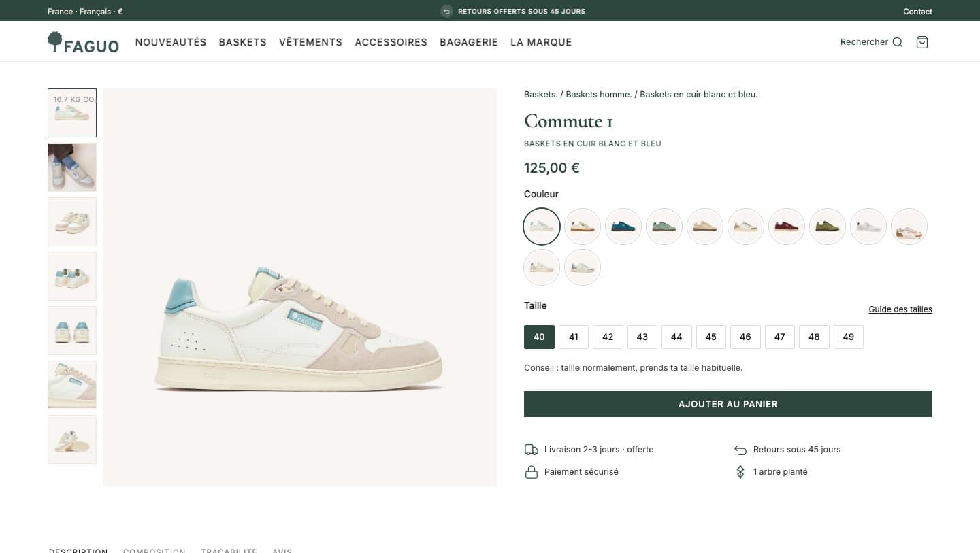Viewport: 980px width, 553px height.
Task: Open the Guide des tailles link
Action: pyautogui.click(x=900, y=309)
